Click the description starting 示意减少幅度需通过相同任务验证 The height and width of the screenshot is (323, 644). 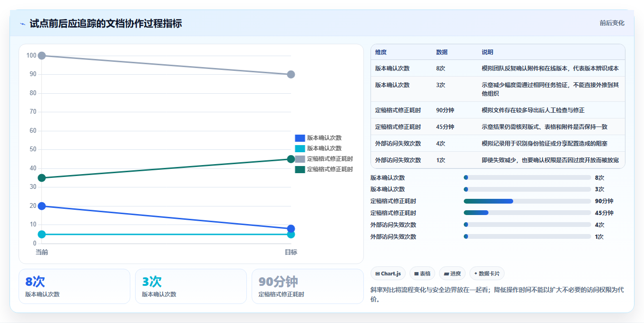tap(550, 89)
